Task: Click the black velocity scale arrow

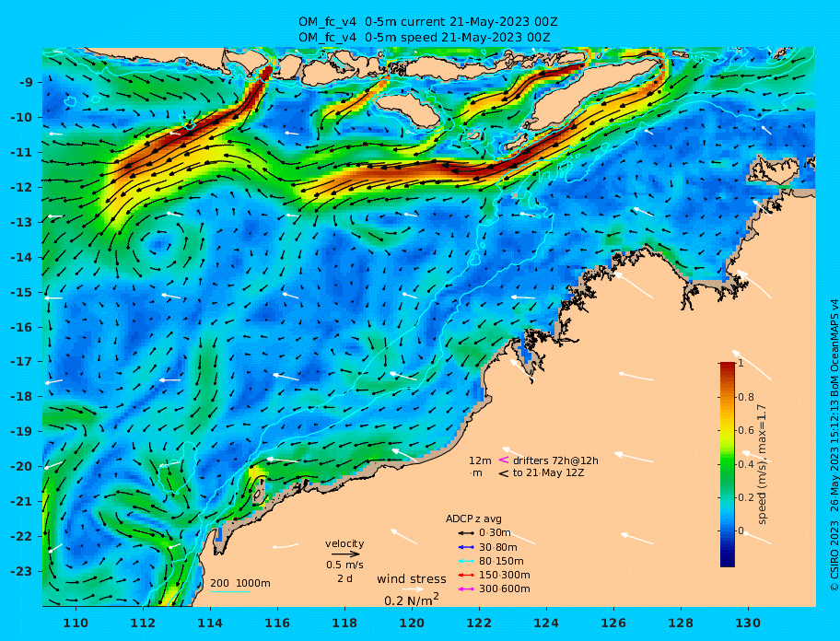Action: click(345, 554)
